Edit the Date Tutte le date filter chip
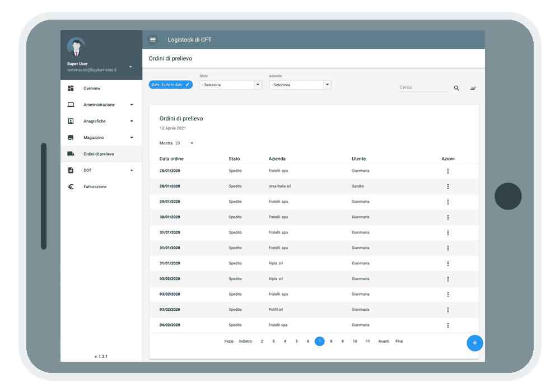Screen dimensions: 560x392 point(171,85)
